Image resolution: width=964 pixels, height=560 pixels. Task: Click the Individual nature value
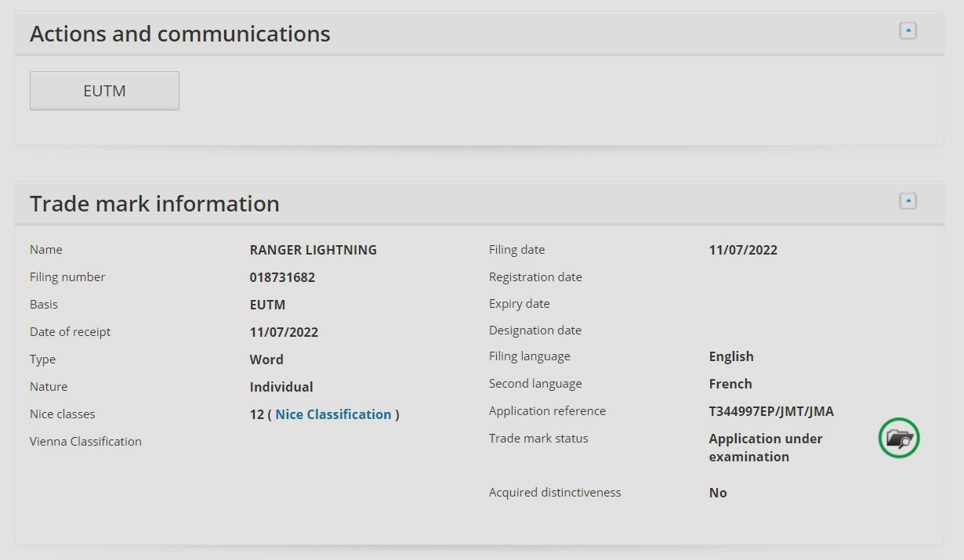pos(281,387)
